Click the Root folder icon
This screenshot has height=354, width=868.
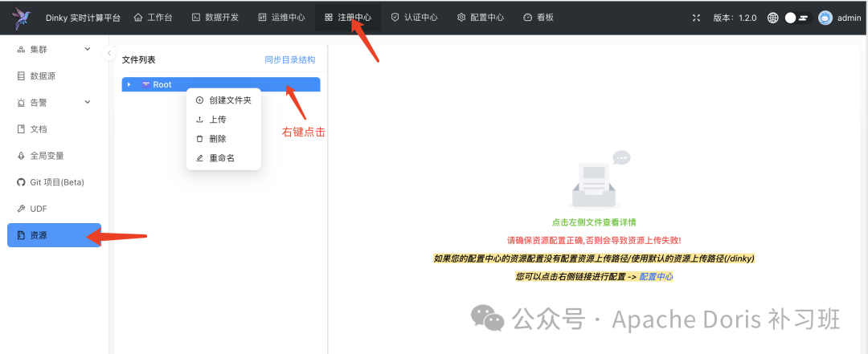click(x=146, y=84)
